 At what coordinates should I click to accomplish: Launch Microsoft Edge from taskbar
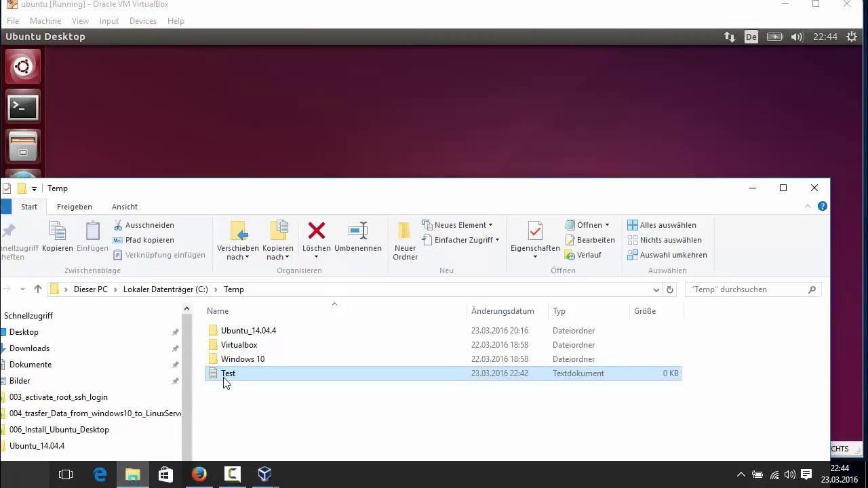point(100,474)
